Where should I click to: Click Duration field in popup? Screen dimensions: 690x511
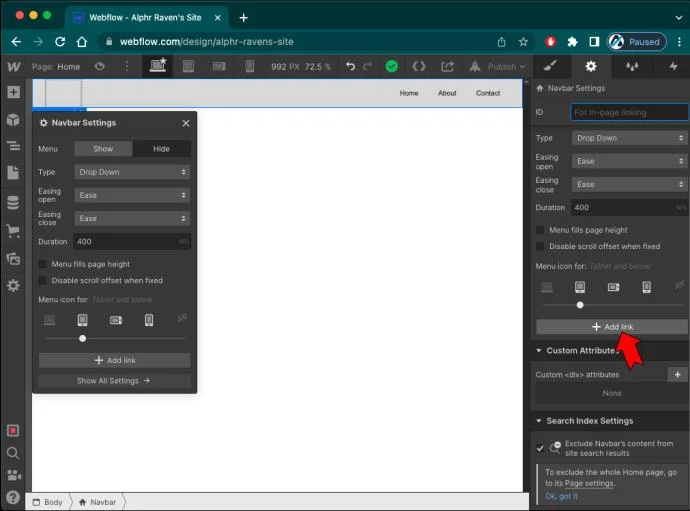(132, 241)
